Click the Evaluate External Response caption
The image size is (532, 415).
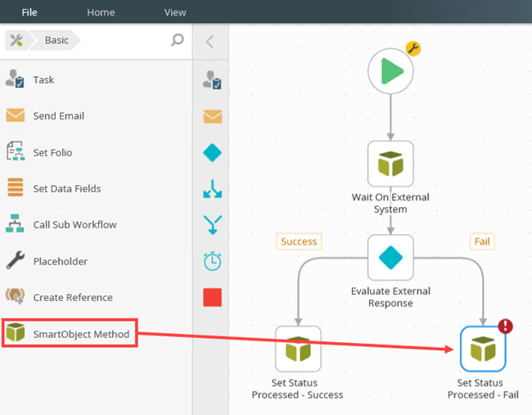(x=390, y=297)
